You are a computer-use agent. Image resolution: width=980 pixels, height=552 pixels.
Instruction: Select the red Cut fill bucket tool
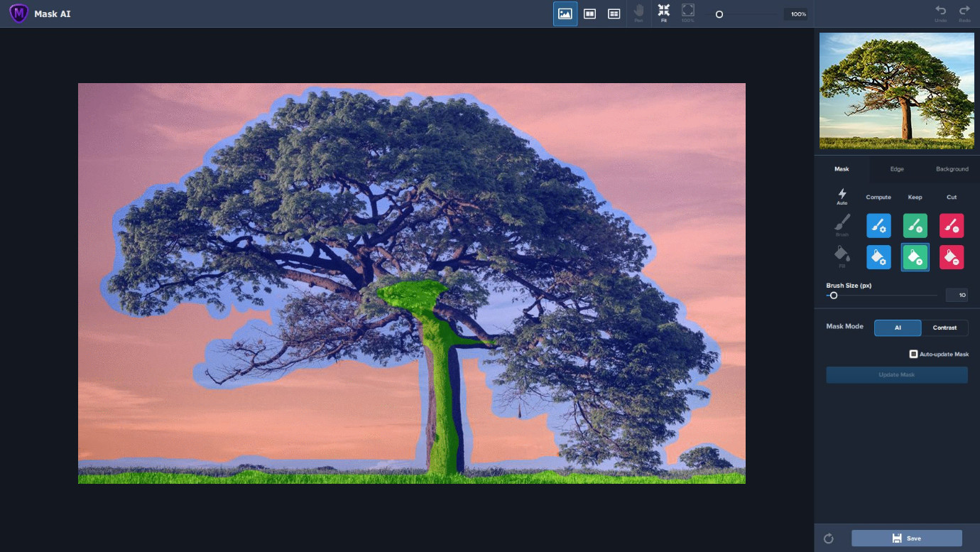(952, 257)
